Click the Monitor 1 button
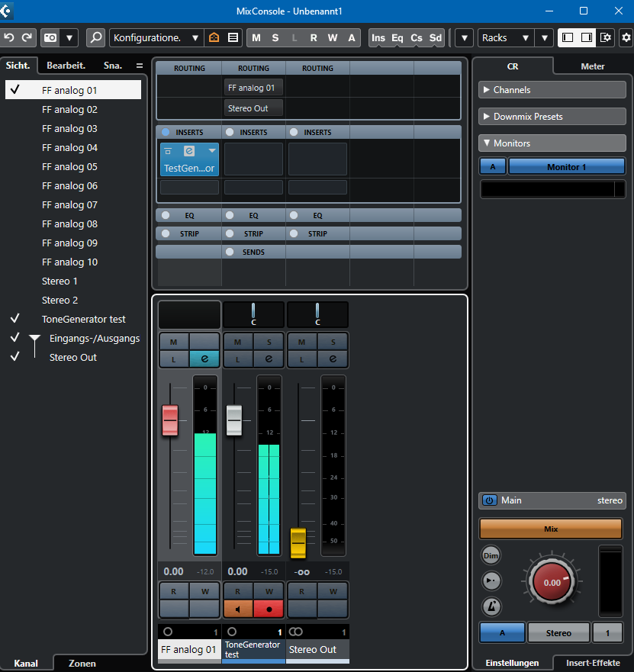Screen dimensions: 634x672 click(x=566, y=166)
